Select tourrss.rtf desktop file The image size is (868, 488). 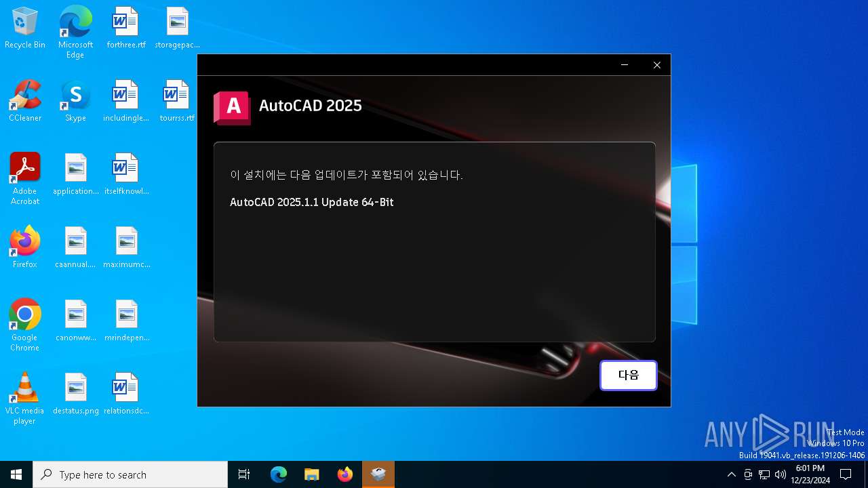click(x=177, y=102)
